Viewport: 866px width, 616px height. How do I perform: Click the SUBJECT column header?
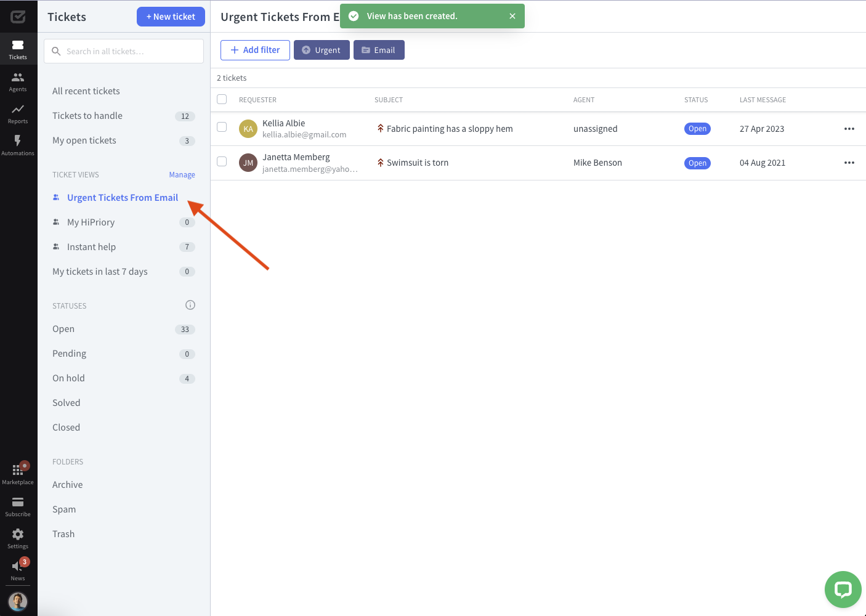[389, 100]
